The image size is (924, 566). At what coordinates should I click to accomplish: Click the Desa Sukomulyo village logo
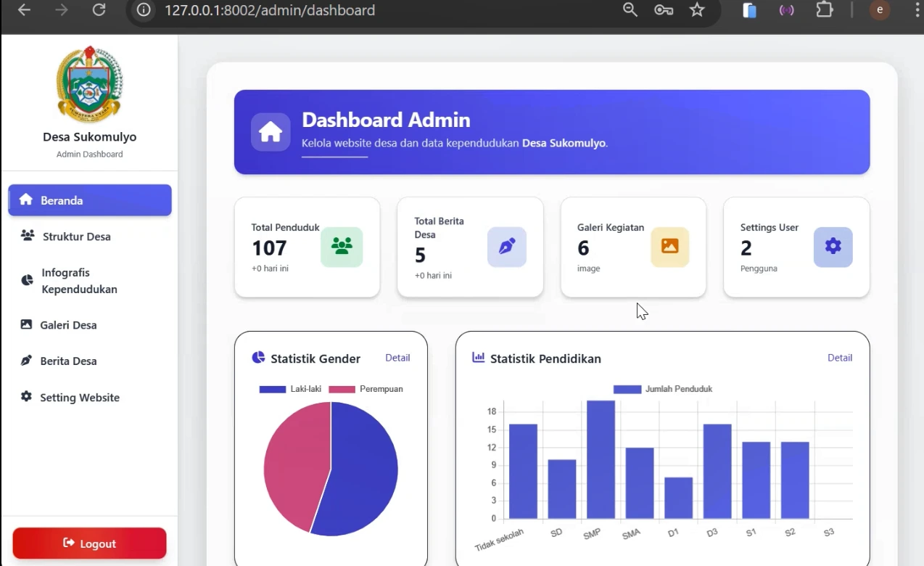[x=88, y=83]
